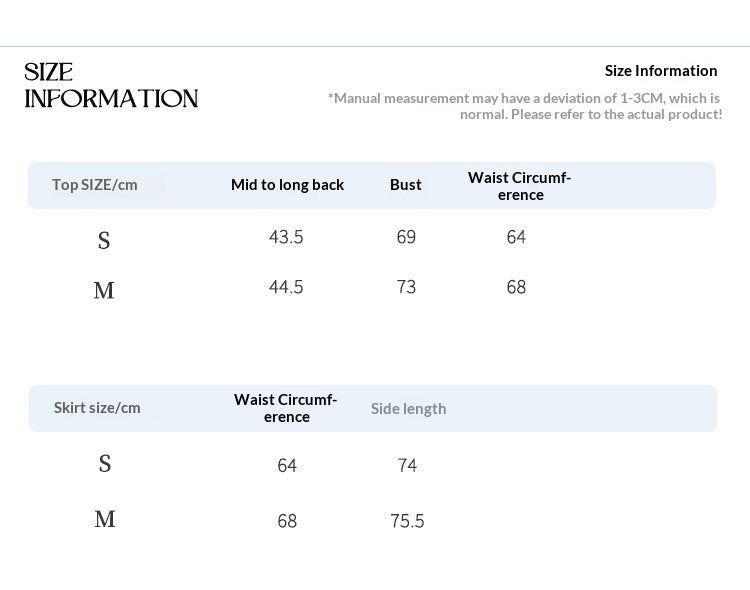Click the SIZE INFORMATION heading
Screen dimensions: 750x590
click(x=111, y=86)
